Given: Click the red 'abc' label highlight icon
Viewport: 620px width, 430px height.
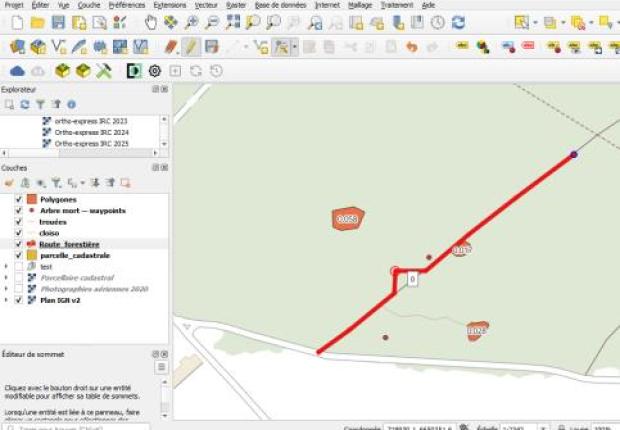Looking at the screenshot, I should click(528, 45).
